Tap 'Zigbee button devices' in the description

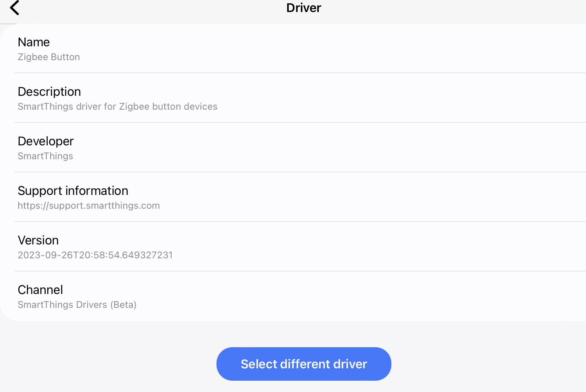[x=168, y=107]
